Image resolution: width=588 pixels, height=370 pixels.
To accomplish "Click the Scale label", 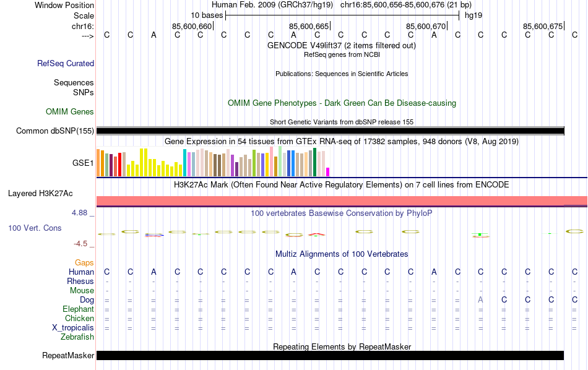I will [x=84, y=15].
